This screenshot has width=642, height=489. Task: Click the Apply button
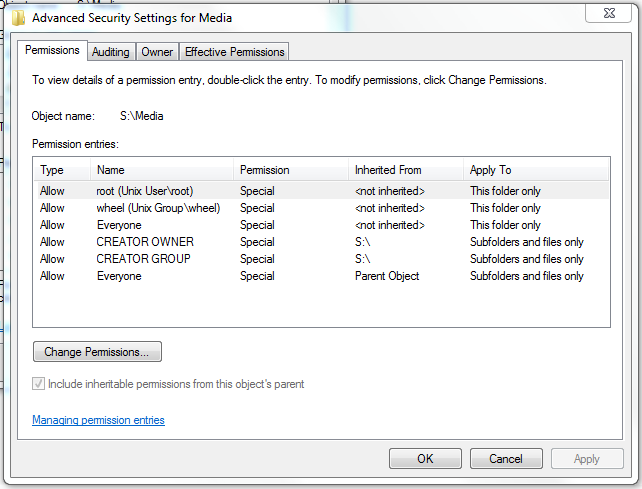587,458
